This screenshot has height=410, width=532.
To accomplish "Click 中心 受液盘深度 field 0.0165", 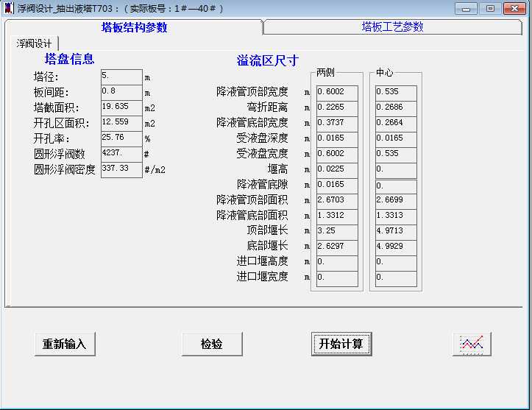I will (396, 140).
